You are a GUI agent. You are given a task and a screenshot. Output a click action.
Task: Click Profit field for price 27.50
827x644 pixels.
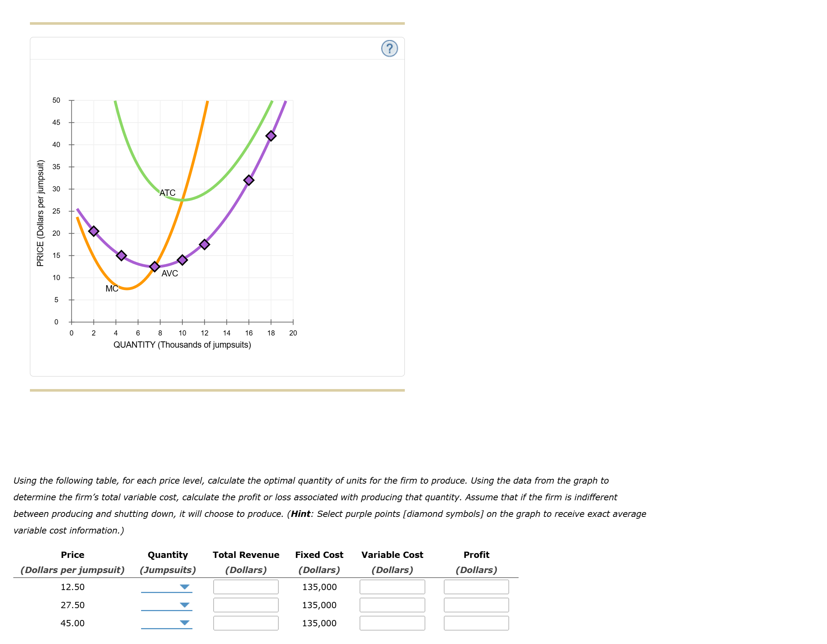click(476, 605)
